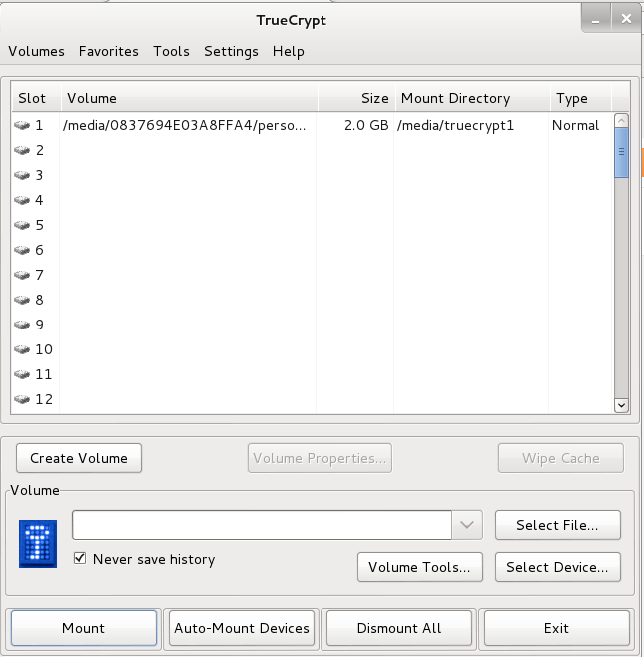644x657 pixels.
Task: Click Auto-Mount Devices button
Action: [x=242, y=628]
